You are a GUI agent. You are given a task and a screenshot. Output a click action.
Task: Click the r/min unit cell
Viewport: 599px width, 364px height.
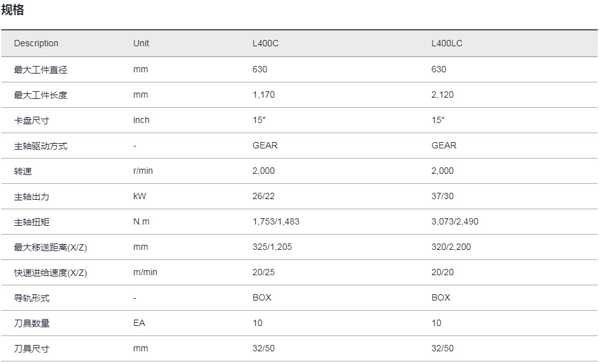143,171
